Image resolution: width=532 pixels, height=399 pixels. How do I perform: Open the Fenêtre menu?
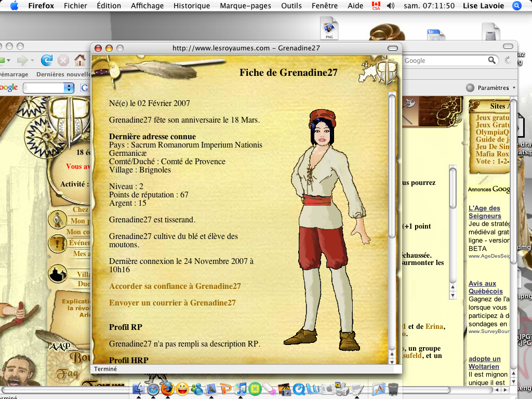[325, 6]
